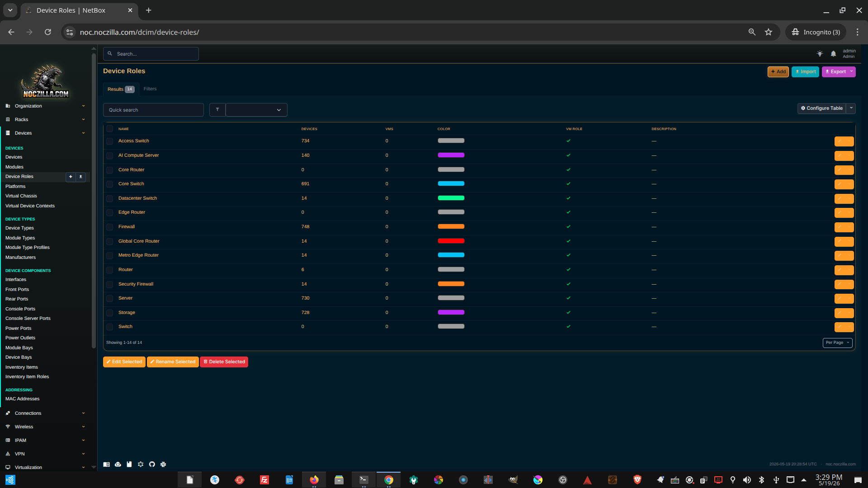Open Interfaces in the sidebar
The width and height of the screenshot is (868, 488).
(x=16, y=280)
